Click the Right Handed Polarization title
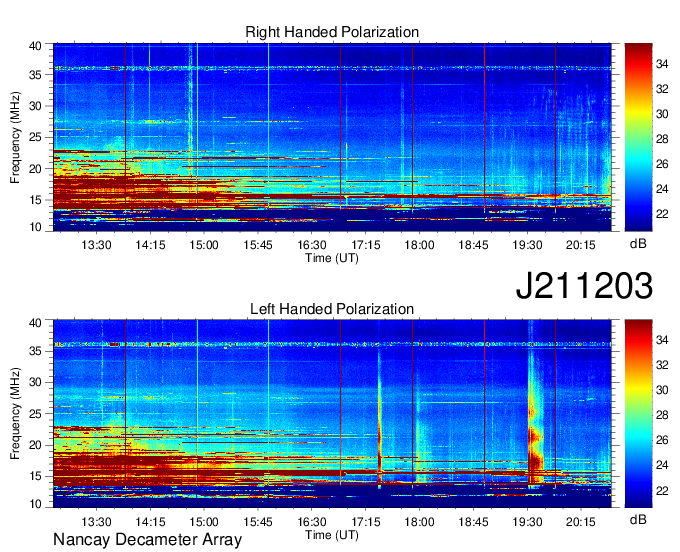This screenshot has height=552, width=680. pos(332,32)
